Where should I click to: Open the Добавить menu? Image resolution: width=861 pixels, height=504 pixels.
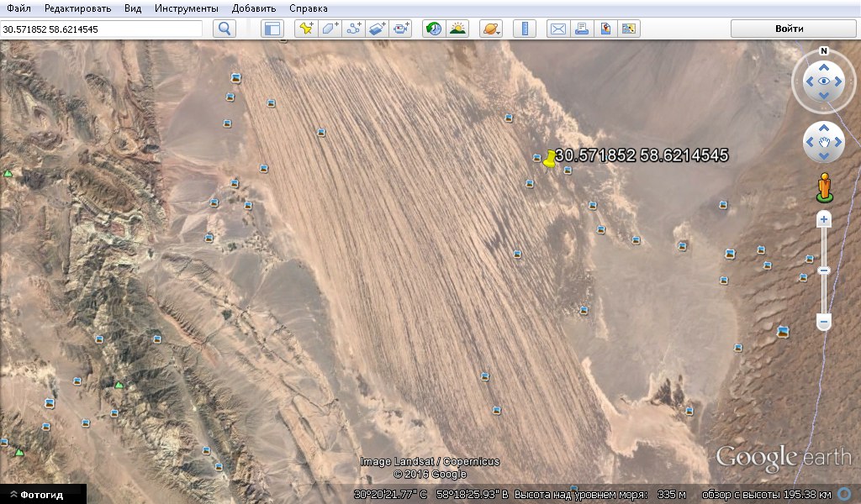coord(254,8)
